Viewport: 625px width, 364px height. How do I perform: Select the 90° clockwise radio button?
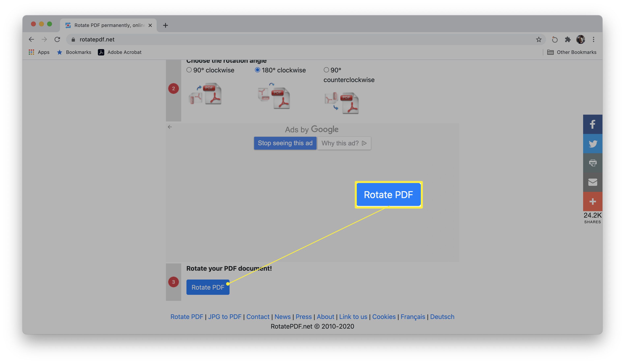[x=189, y=70]
